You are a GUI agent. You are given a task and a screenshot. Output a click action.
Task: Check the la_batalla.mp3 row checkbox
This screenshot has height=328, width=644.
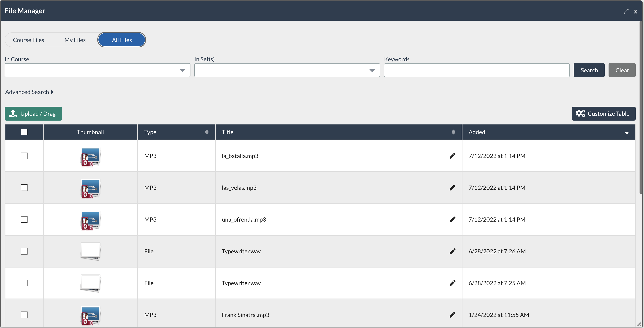pos(24,156)
